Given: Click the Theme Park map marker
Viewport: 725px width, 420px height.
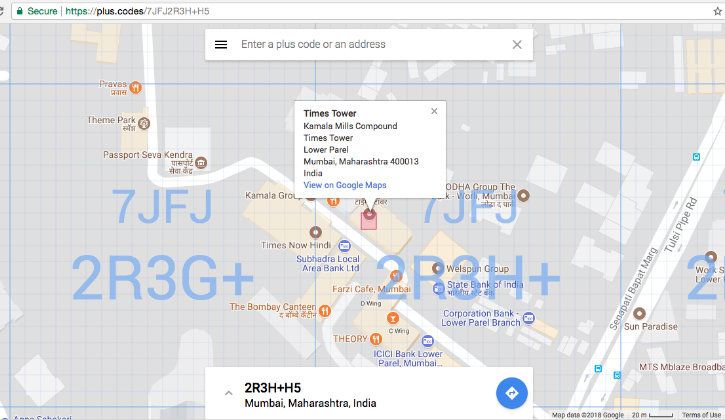Looking at the screenshot, I should 144,124.
